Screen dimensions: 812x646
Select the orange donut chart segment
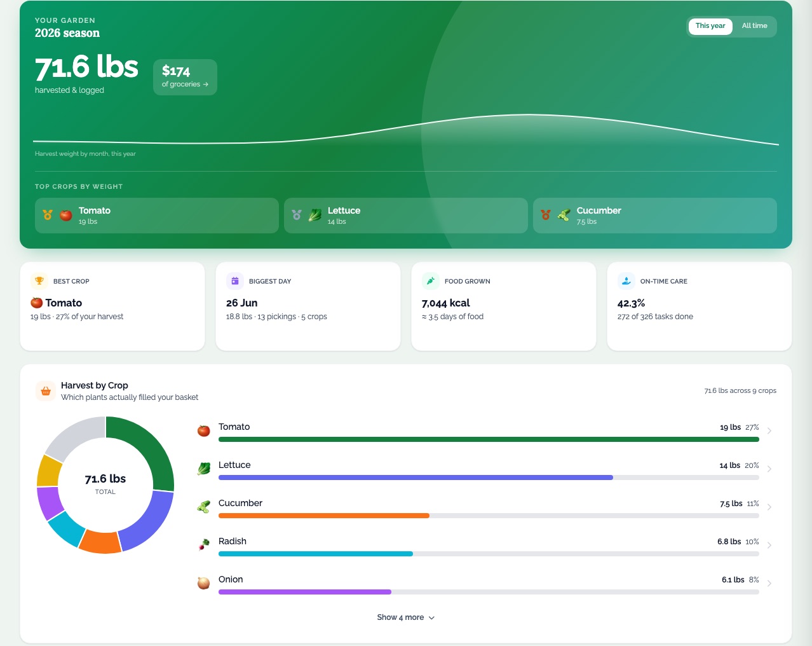[101, 542]
